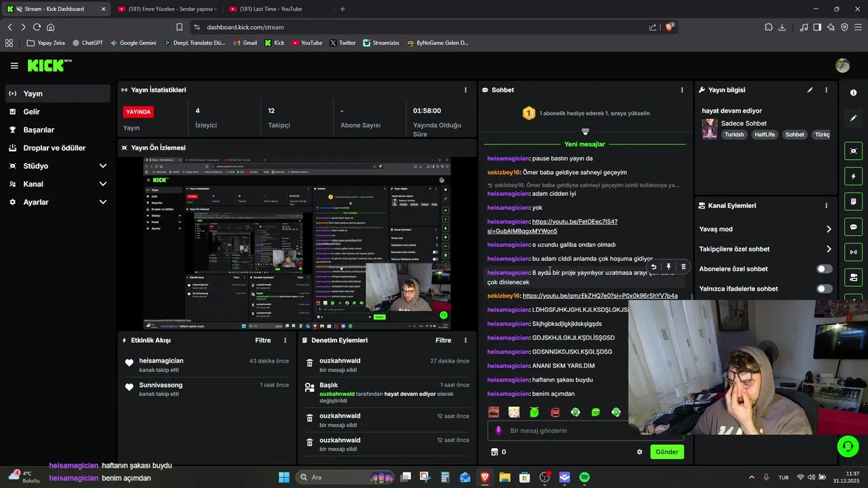Click the Yayın Ön İzlemesi video preview
The width and height of the screenshot is (868, 488).
click(297, 243)
